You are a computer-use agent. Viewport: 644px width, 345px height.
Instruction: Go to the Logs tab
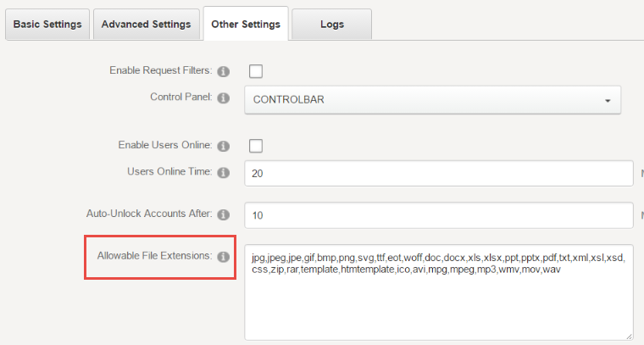[332, 25]
